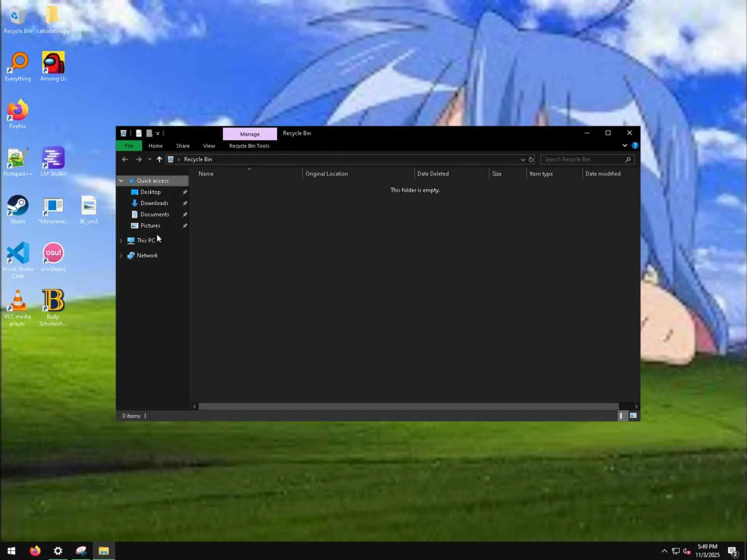Open the Recycle Bin desktop shortcut
This screenshot has width=747, height=560.
tap(17, 20)
